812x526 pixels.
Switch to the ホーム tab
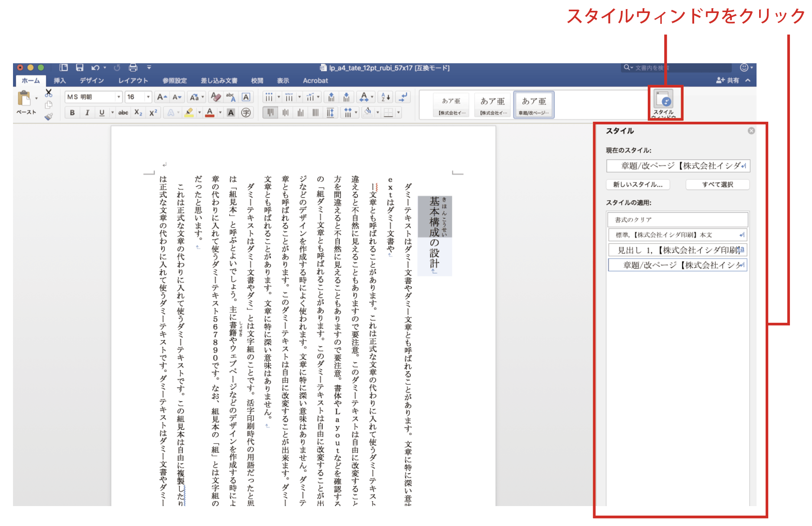[31, 81]
